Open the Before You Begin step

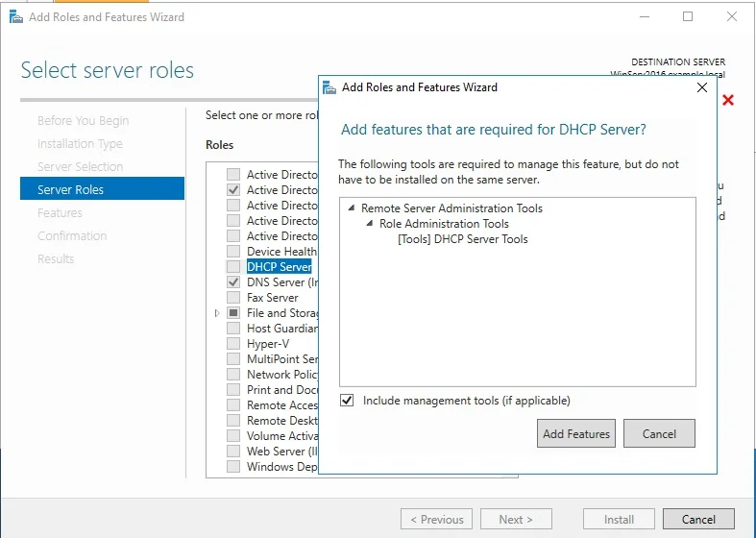pos(83,120)
